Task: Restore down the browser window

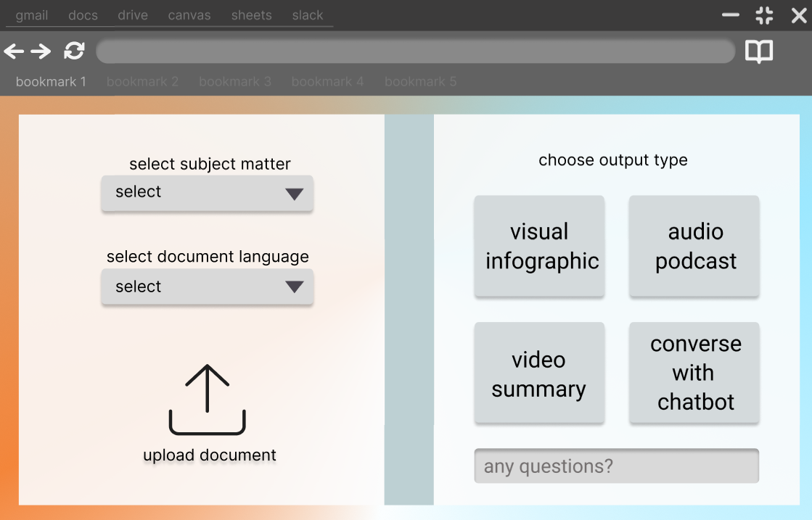Action: pyautogui.click(x=764, y=15)
